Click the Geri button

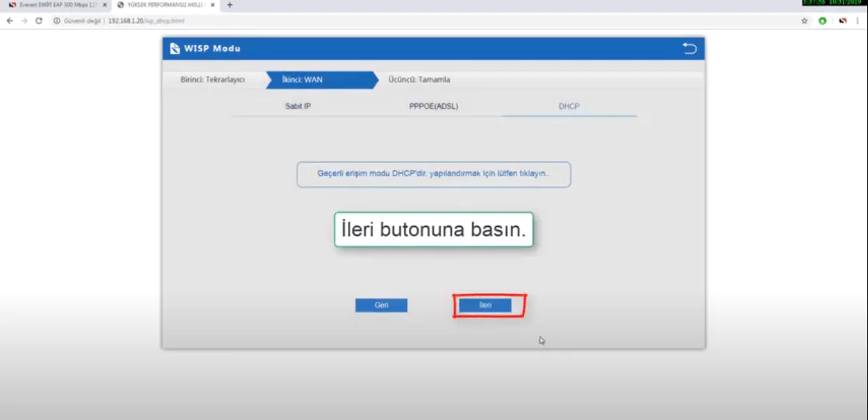tap(381, 306)
